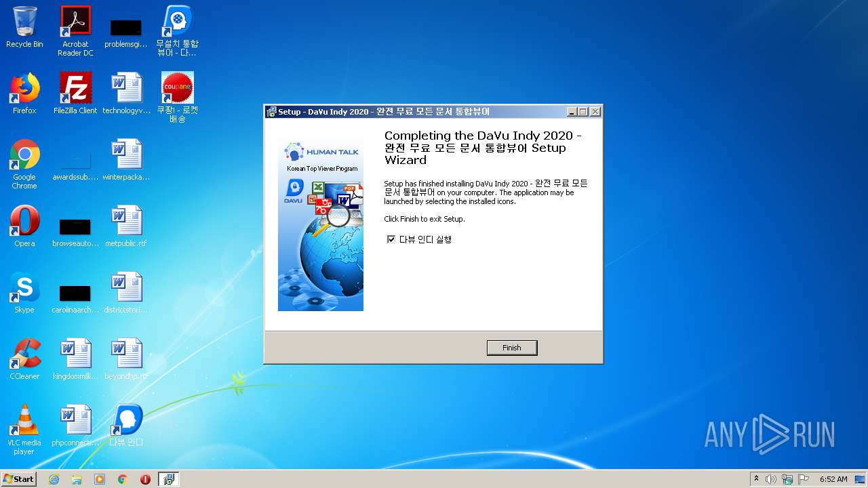Viewport: 868px width, 488px height.
Task: Open Opera from the taskbar
Action: point(145,479)
